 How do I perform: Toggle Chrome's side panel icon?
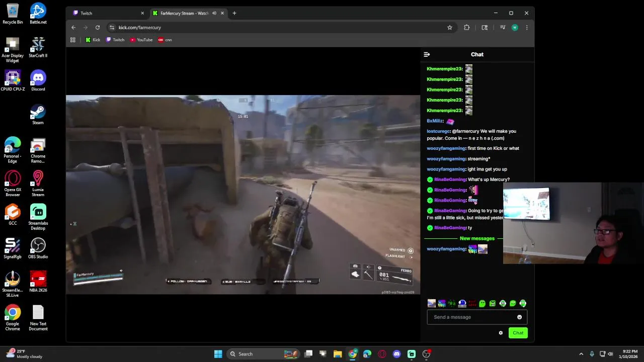pyautogui.click(x=485, y=27)
